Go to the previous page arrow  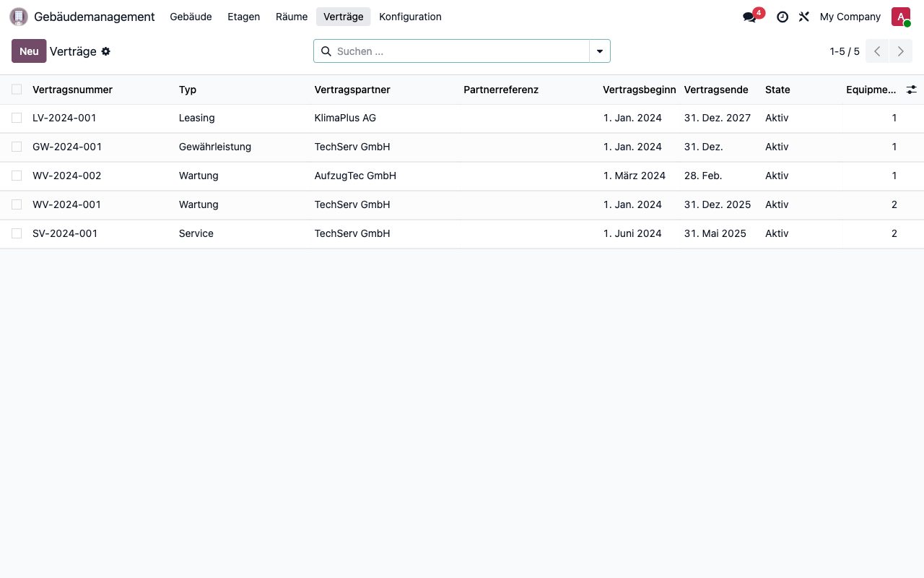point(877,51)
